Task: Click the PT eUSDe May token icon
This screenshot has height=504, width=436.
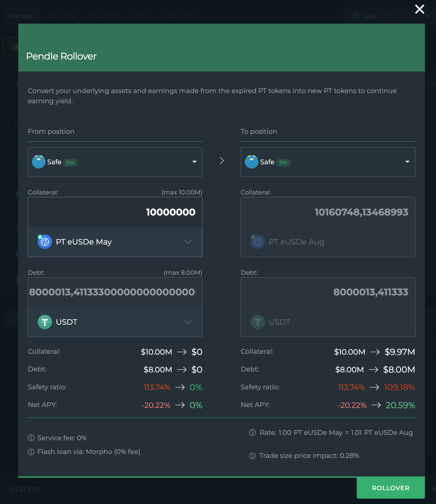Action: pos(45,242)
